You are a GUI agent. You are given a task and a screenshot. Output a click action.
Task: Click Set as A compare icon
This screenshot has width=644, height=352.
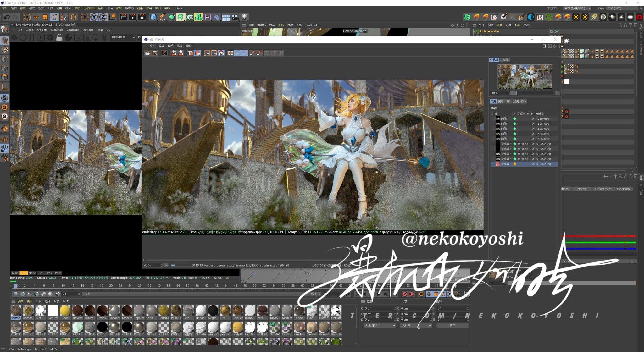[x=253, y=53]
